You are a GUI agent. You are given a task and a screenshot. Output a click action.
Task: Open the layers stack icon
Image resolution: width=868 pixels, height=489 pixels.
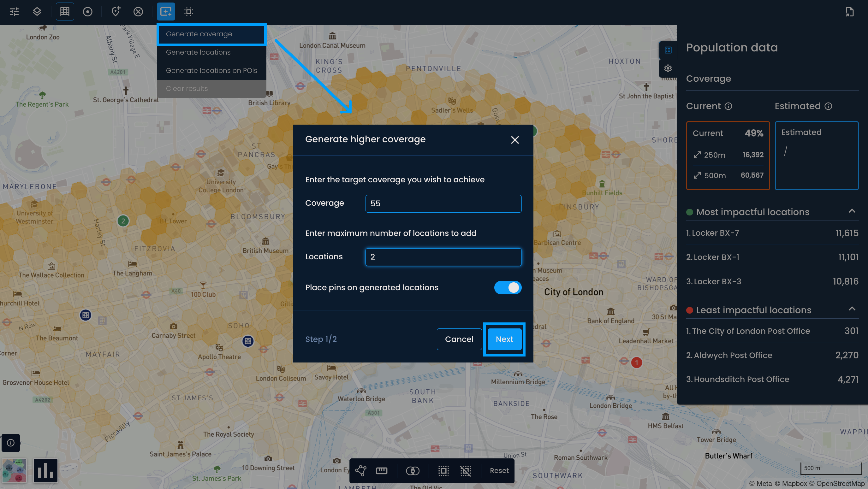tap(37, 12)
